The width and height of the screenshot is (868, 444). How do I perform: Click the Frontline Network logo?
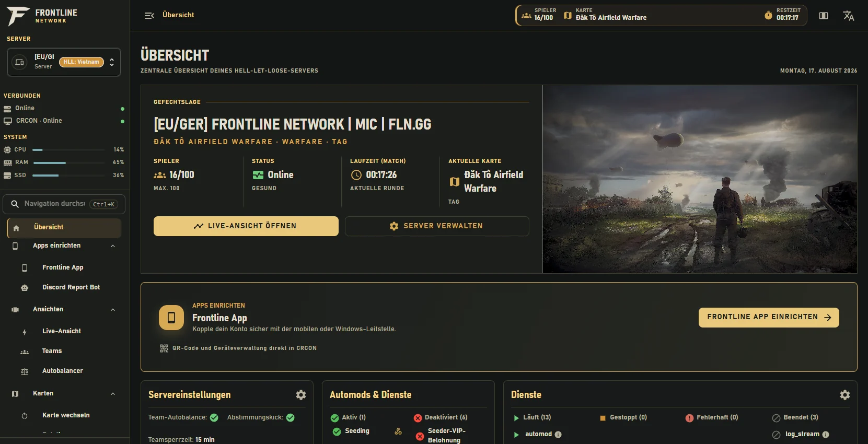point(42,16)
